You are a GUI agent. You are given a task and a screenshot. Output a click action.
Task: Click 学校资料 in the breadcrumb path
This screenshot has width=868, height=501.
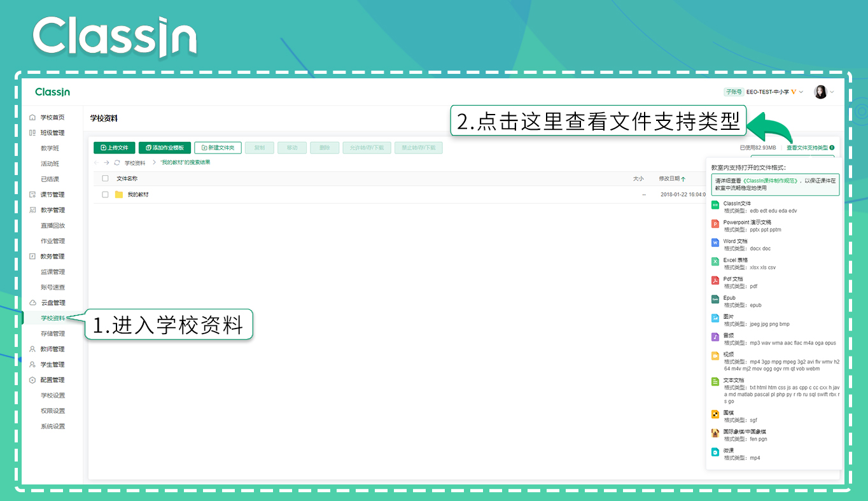coord(135,163)
